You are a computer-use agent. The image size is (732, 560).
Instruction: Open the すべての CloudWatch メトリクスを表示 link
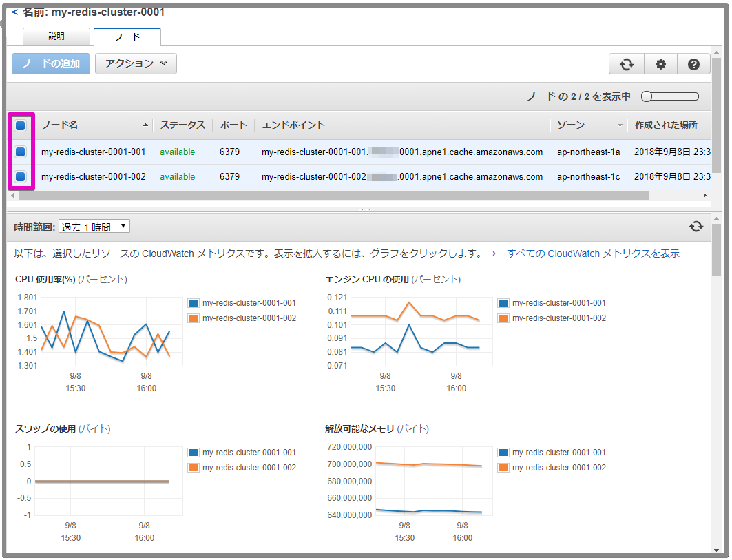[593, 253]
